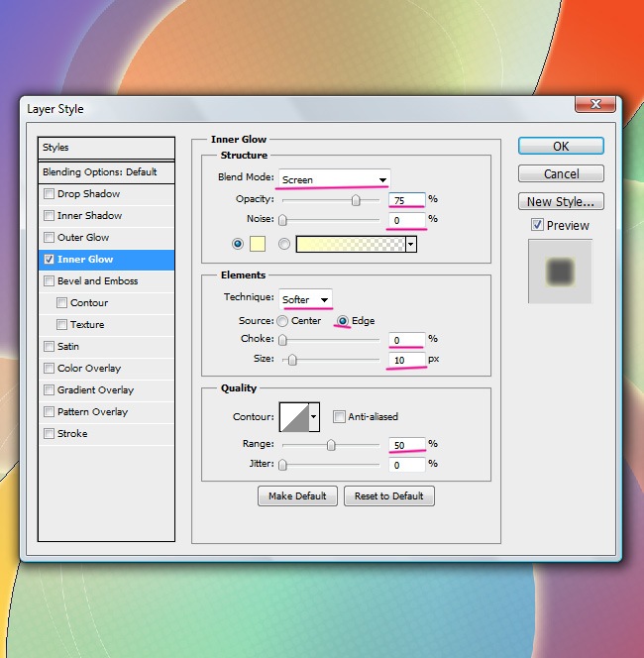Enable the Drop Shadow checkbox
Screen dimensions: 644x658
pyautogui.click(x=50, y=194)
